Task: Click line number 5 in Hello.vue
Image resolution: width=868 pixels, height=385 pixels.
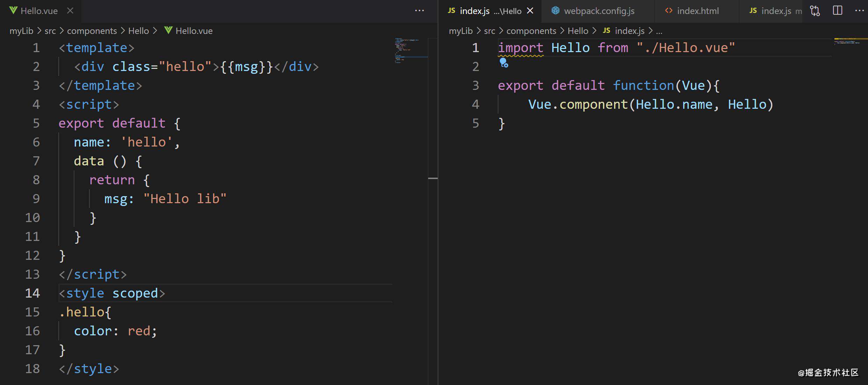Action: pyautogui.click(x=36, y=123)
